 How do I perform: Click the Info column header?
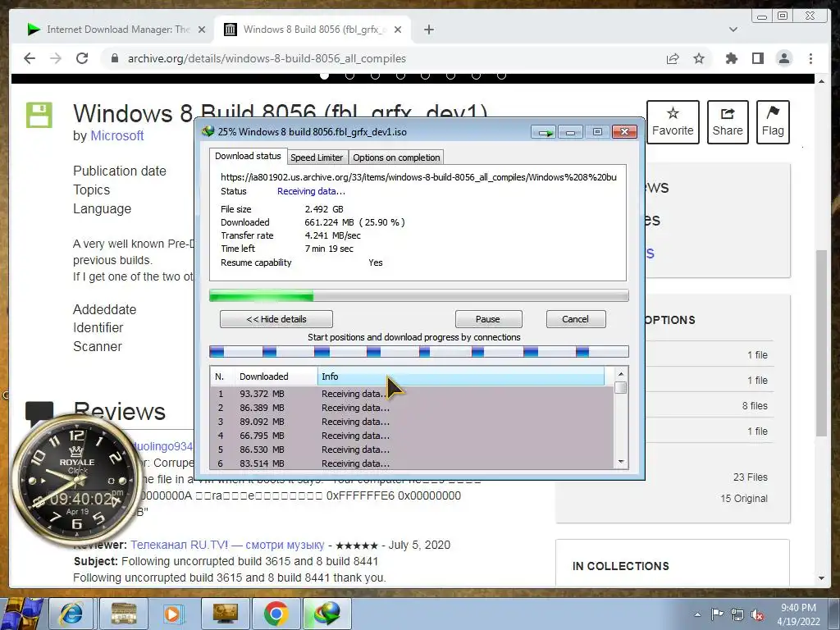coord(461,376)
